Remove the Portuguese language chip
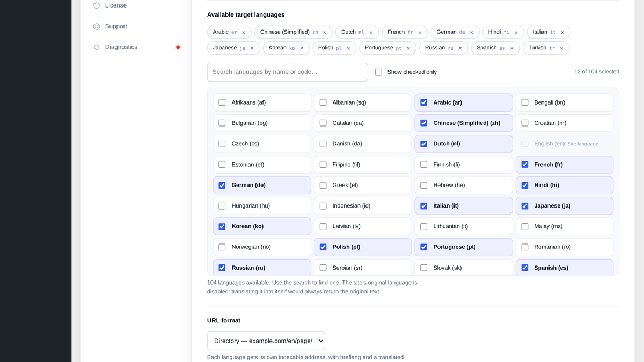Image resolution: width=644 pixels, height=362 pixels. click(x=408, y=48)
